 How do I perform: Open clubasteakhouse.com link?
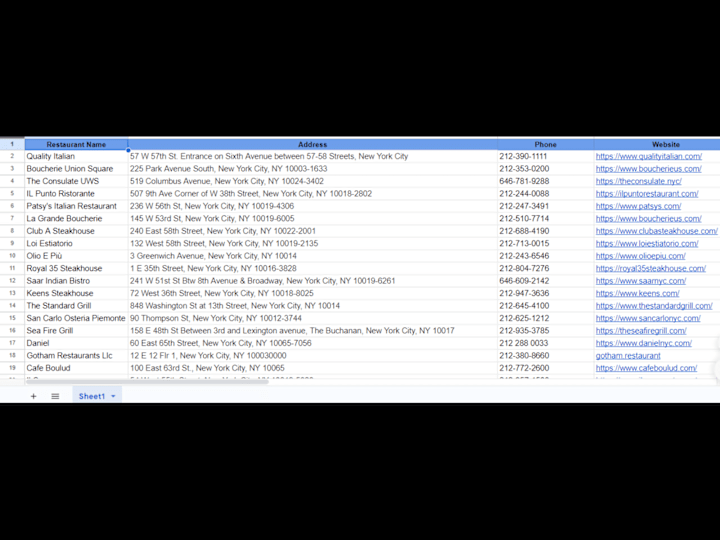click(x=657, y=231)
